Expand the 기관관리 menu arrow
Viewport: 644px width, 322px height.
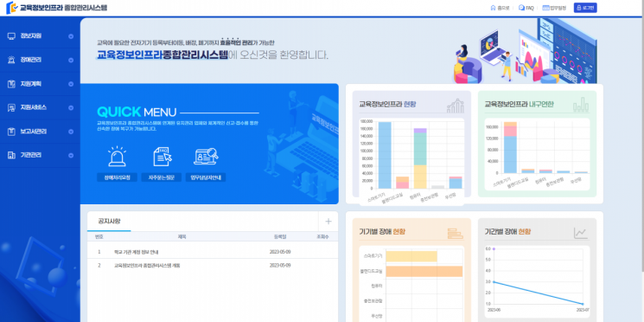pos(71,156)
